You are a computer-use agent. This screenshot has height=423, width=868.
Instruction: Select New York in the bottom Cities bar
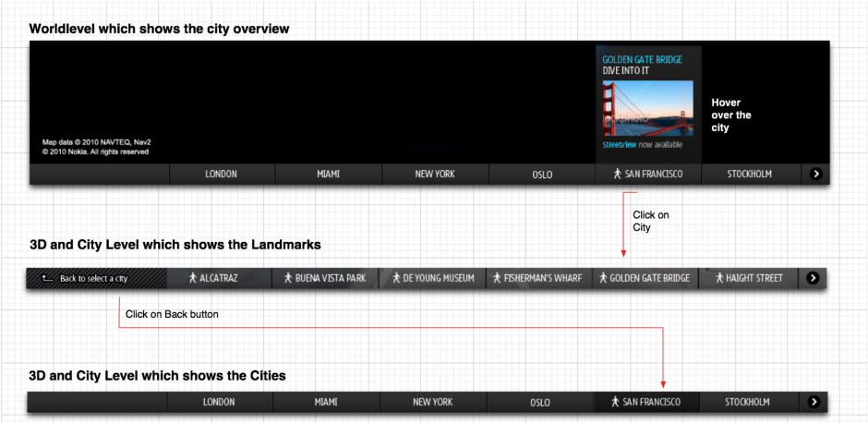[433, 402]
